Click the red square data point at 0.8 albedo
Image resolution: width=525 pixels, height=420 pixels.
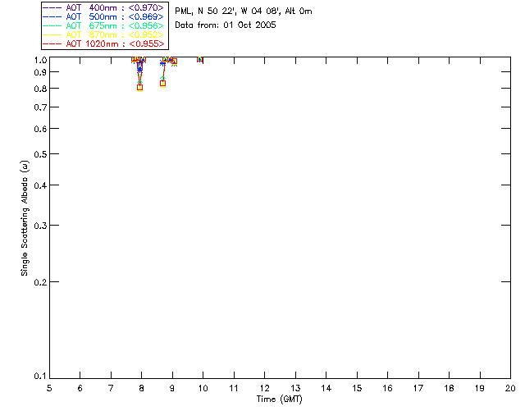point(140,88)
